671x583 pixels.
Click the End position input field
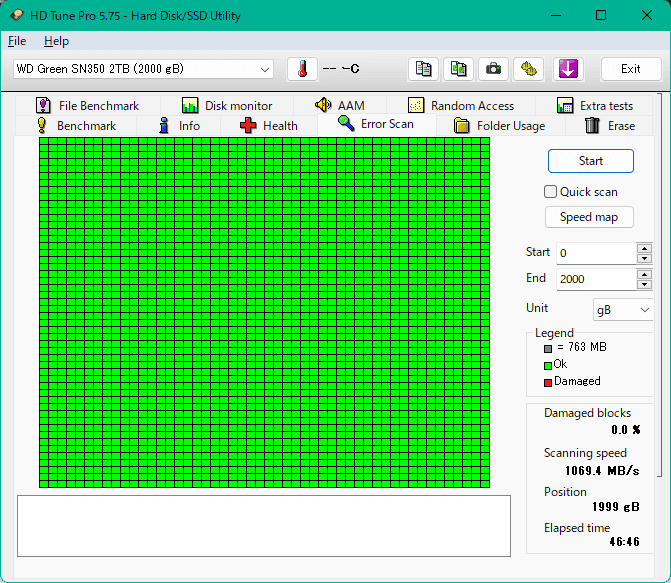[x=595, y=279]
